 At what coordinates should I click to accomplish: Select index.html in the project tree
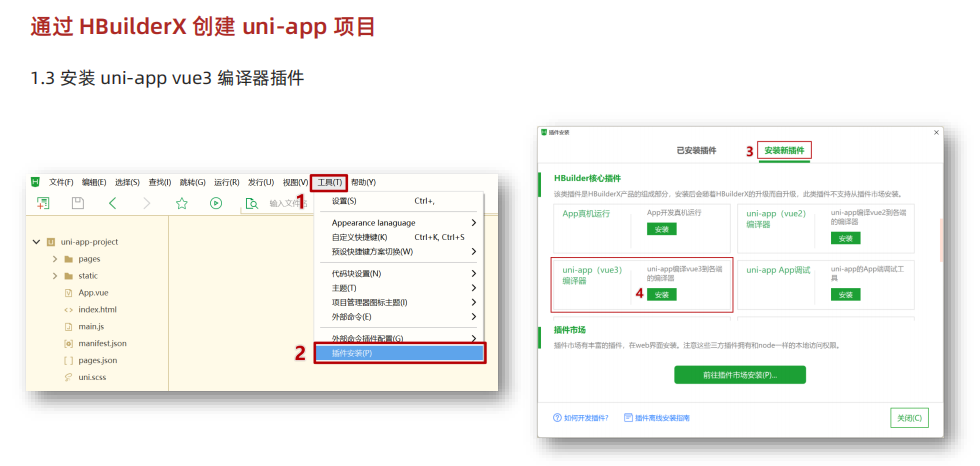98,309
